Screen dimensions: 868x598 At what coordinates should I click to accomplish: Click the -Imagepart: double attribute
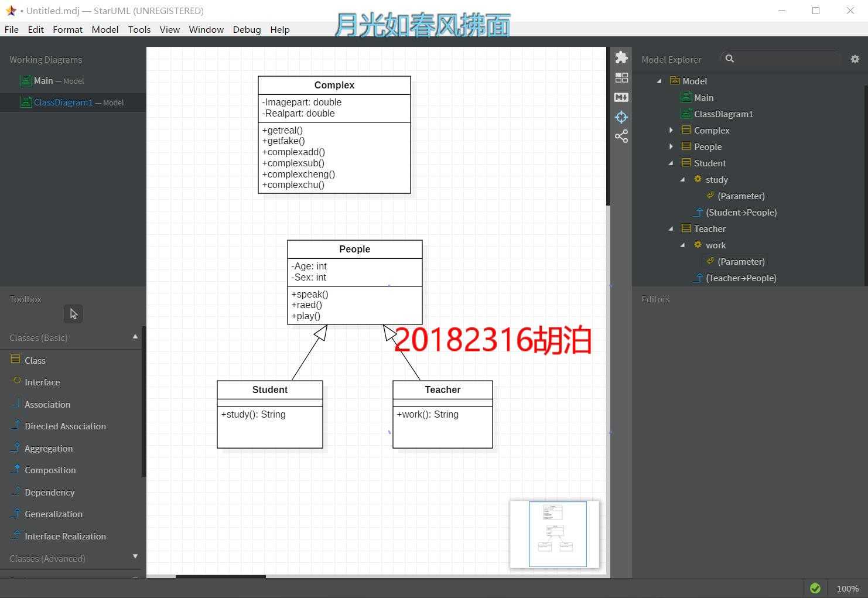click(x=302, y=102)
